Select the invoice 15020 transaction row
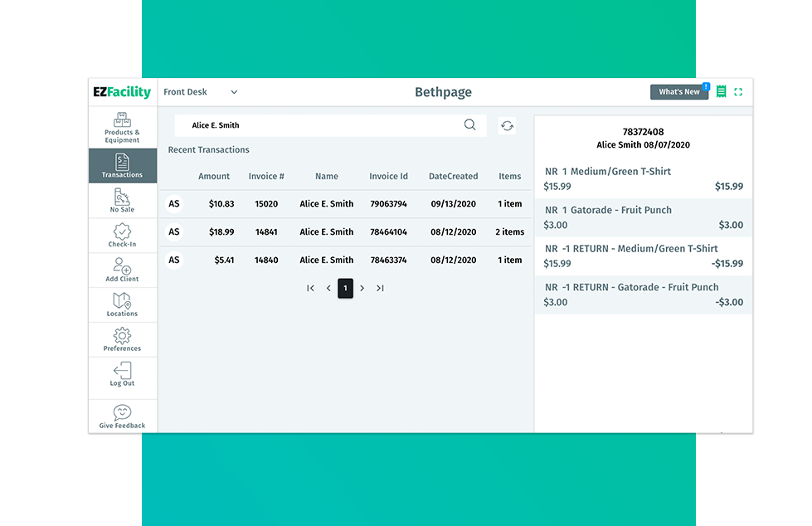Viewport: 812px width, 526px height. click(345, 204)
